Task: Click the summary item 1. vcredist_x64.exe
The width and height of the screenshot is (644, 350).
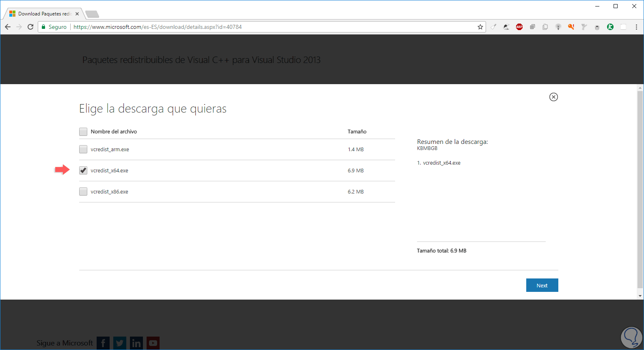Action: tap(439, 163)
